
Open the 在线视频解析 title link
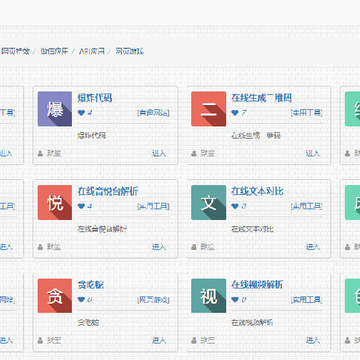click(x=257, y=285)
